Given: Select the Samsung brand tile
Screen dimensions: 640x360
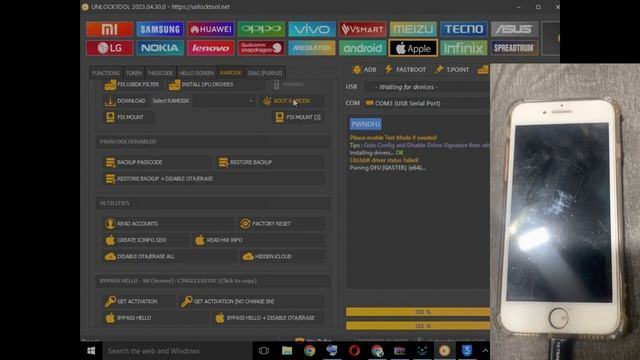Looking at the screenshot, I should pyautogui.click(x=160, y=29).
